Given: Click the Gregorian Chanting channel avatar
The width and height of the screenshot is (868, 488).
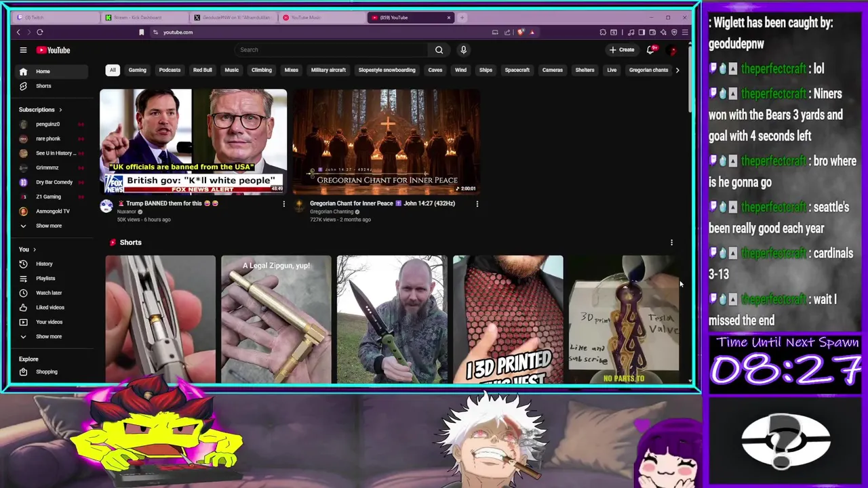Looking at the screenshot, I should 299,207.
